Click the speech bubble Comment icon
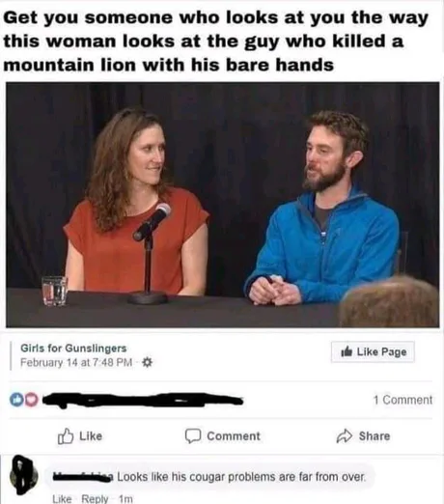Image resolution: width=444 pixels, height=504 pixels. 193,436
